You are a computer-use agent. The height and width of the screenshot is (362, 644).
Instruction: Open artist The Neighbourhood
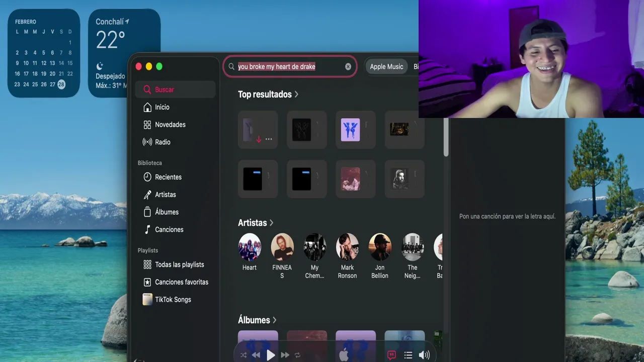tap(413, 256)
